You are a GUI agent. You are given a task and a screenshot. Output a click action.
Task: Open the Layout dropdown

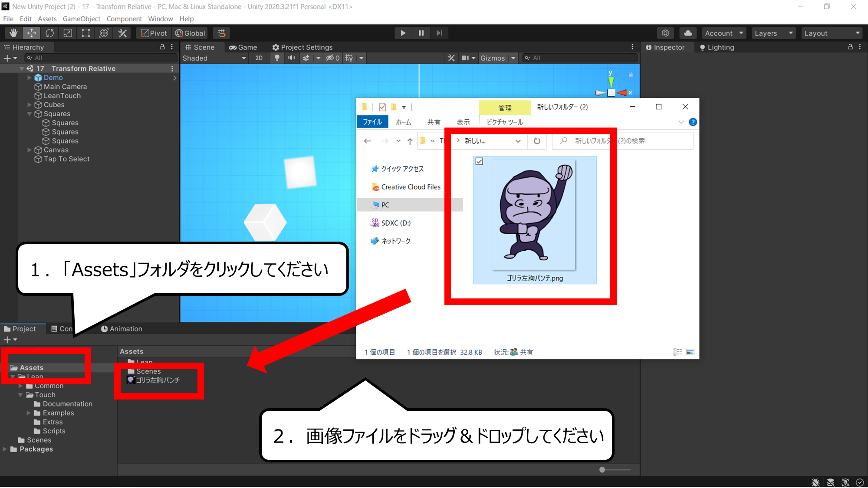[832, 33]
